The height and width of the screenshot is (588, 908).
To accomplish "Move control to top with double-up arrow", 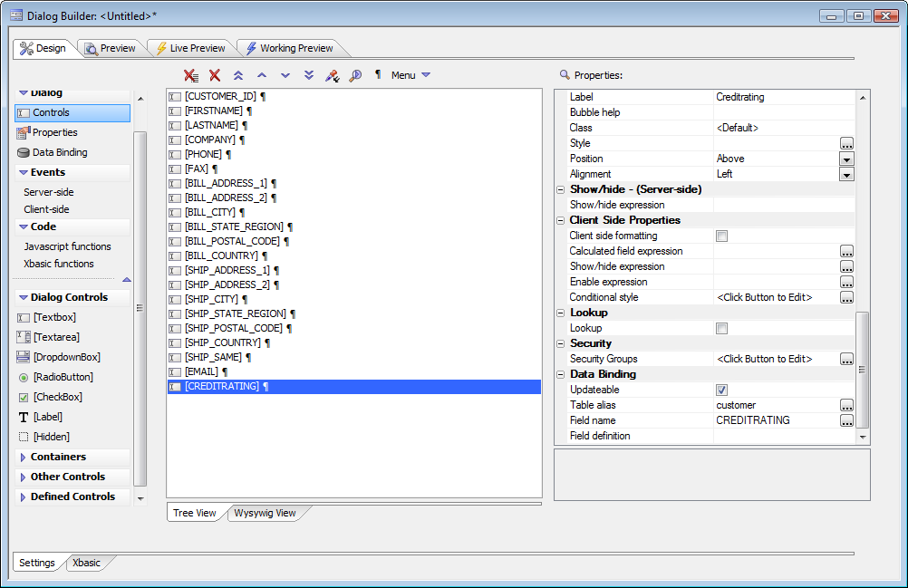I will [x=238, y=75].
